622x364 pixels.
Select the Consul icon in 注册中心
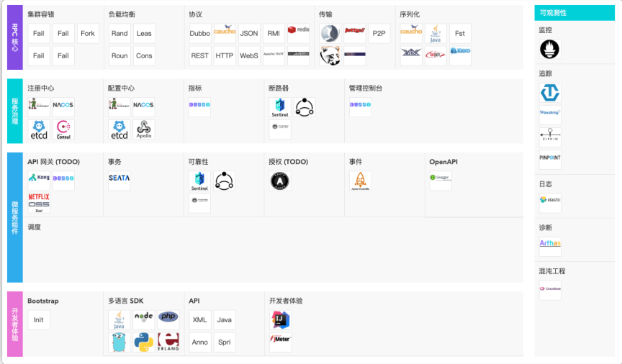pyautogui.click(x=63, y=130)
